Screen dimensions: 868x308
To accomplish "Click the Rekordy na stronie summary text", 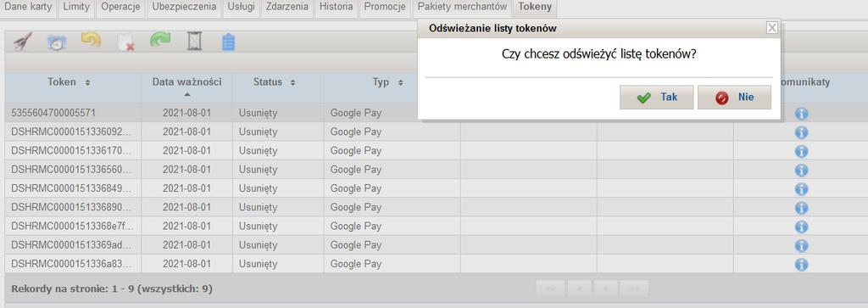I will click(x=112, y=288).
